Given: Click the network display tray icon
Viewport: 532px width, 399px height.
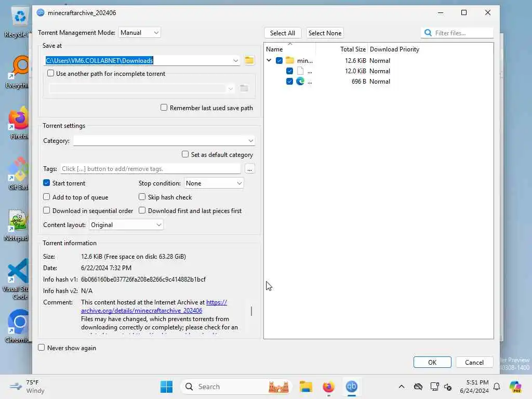Looking at the screenshot, I should pyautogui.click(x=434, y=387).
